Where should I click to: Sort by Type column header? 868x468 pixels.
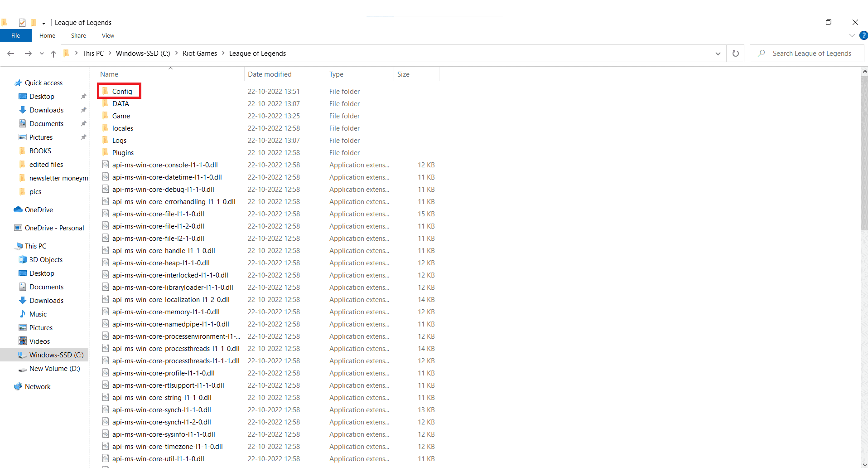click(336, 74)
